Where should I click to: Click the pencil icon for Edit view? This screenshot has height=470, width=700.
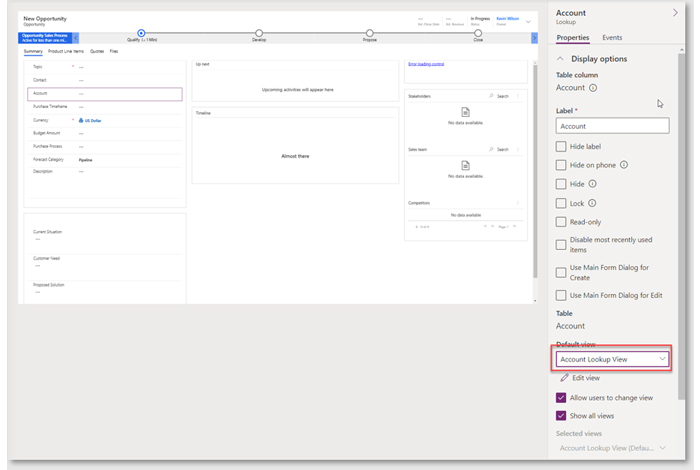pos(565,378)
